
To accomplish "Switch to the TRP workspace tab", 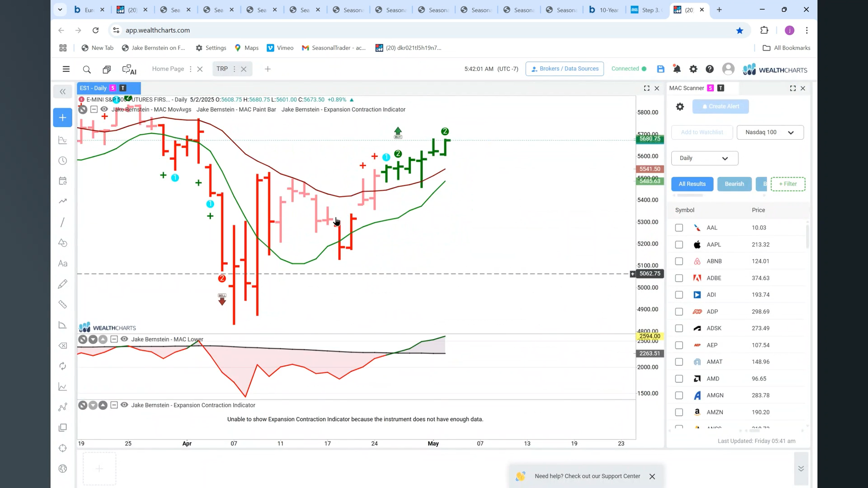I will [x=222, y=69].
